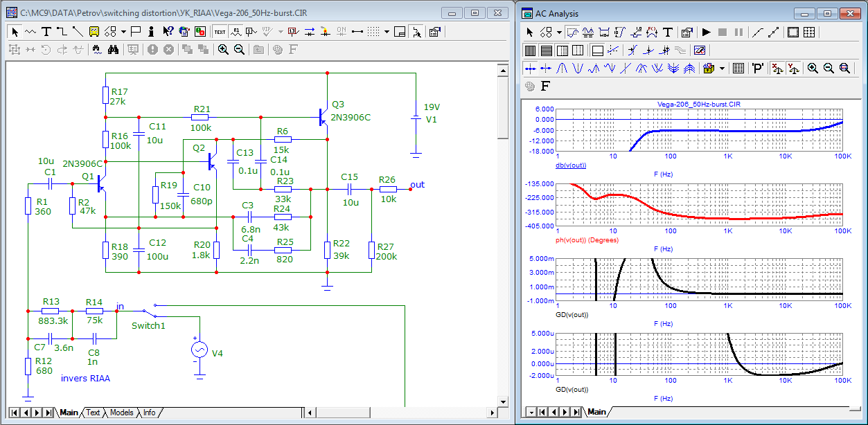
Task: Select the Text tool in schematic toolbar
Action: point(46,31)
